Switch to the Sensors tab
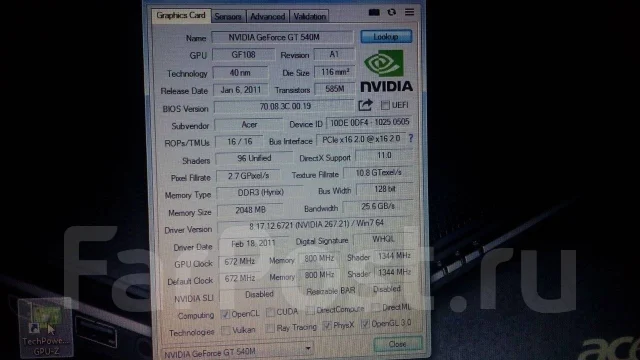640x360 pixels. pyautogui.click(x=228, y=17)
